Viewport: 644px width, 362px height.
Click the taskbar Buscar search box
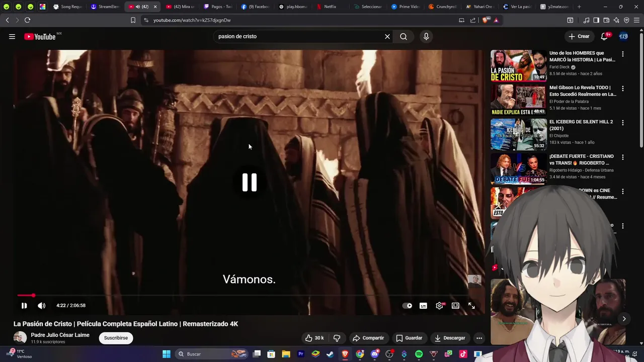(212, 354)
